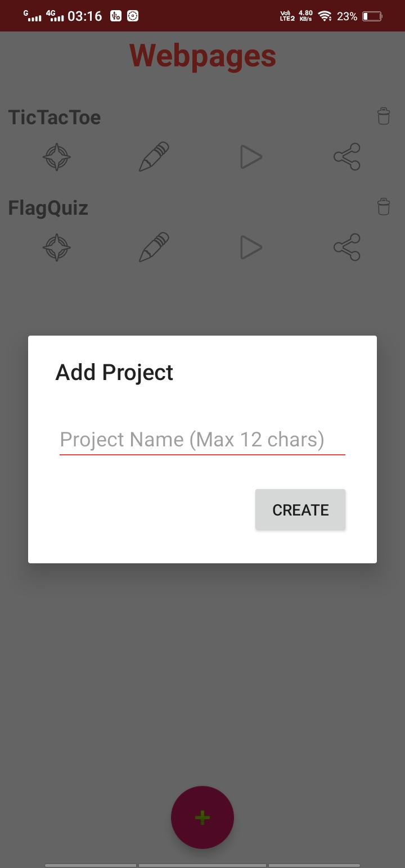Tap the FlagQuiz project title

point(48,208)
